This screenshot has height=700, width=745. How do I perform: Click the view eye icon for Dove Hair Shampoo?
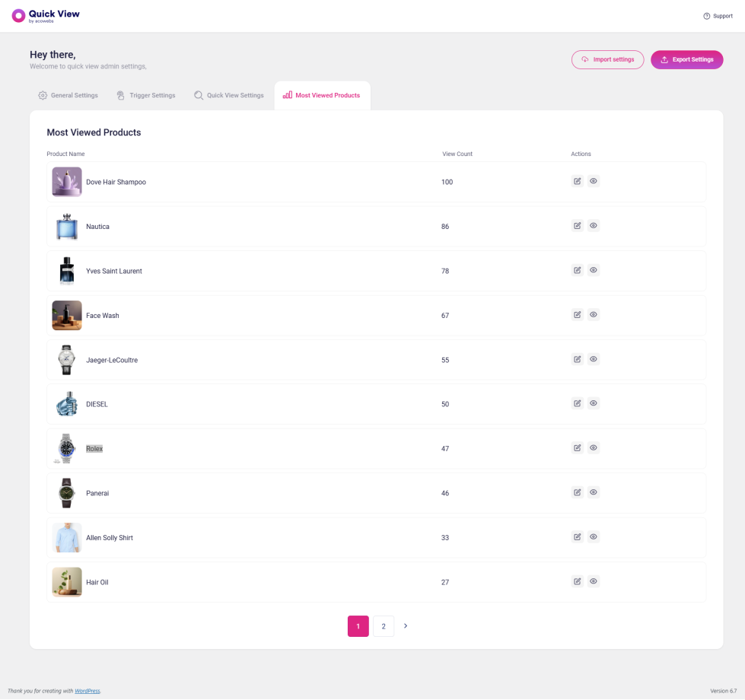(594, 181)
